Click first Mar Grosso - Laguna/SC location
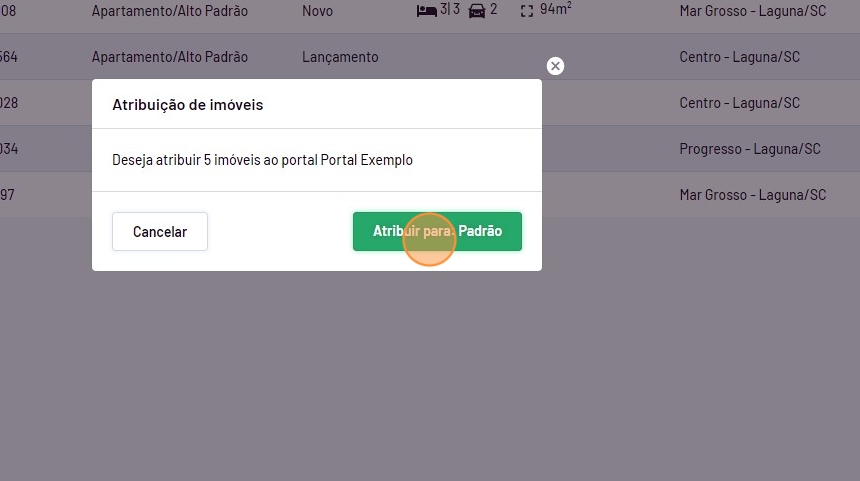The width and height of the screenshot is (860, 481). coord(752,11)
